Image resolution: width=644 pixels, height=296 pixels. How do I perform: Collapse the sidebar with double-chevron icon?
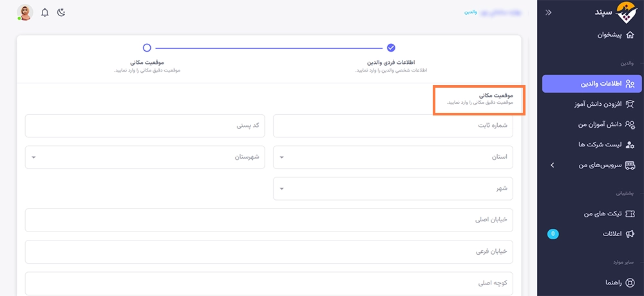[x=548, y=12]
